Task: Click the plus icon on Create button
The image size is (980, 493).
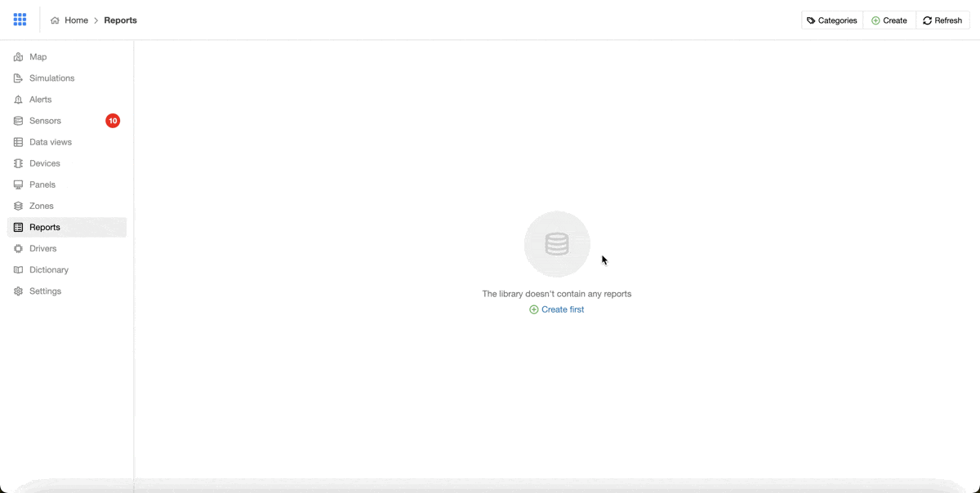Action: coord(875,20)
